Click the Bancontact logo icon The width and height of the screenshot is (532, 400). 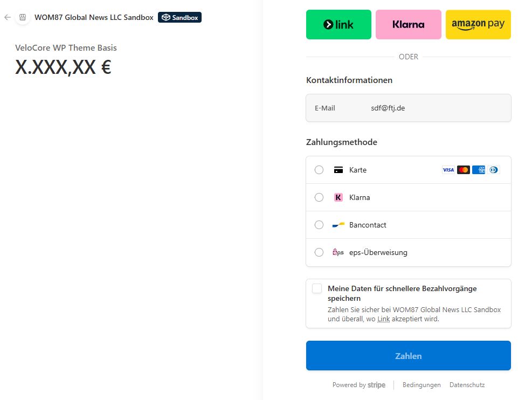(x=338, y=225)
